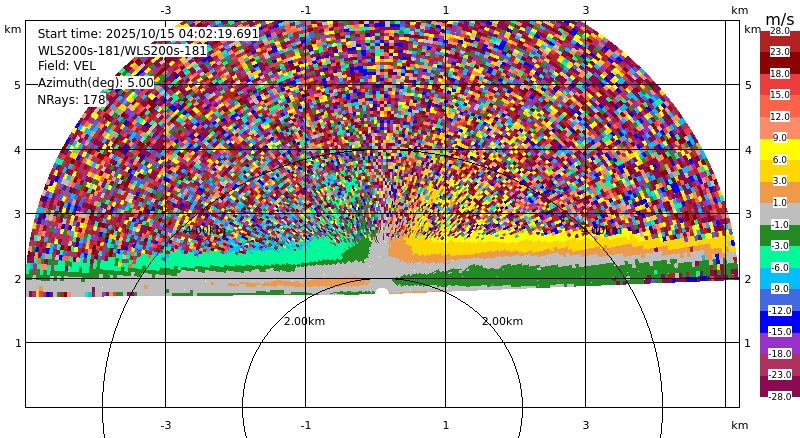Pick the purple band between -15.0 and -18.0

pyautogui.click(x=780, y=343)
